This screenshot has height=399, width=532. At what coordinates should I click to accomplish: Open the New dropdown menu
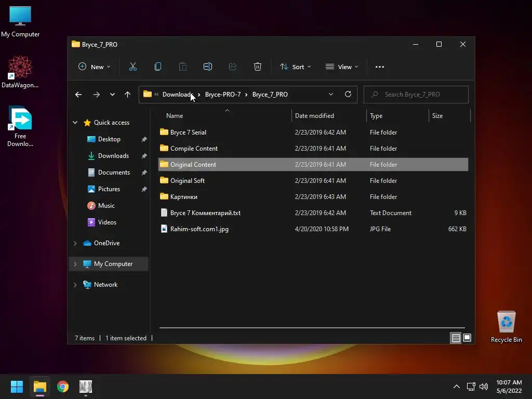point(95,67)
